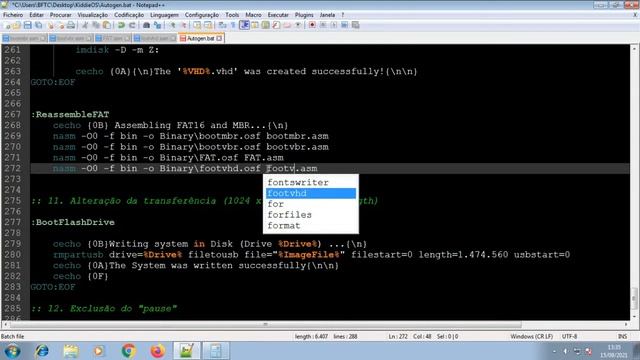Open the Plugins menu
Screen dimensions: 640x360
pos(304,15)
